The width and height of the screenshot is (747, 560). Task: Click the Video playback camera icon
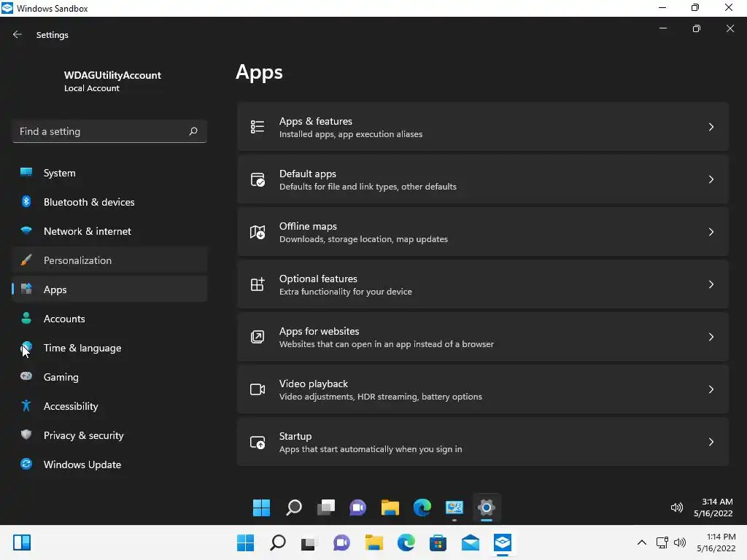[x=258, y=389]
